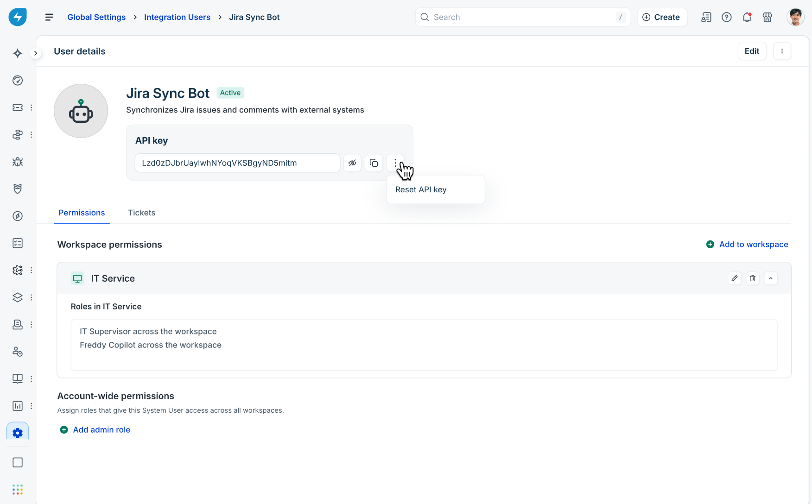The height and width of the screenshot is (504, 812).
Task: Open the shield icon in sidebar
Action: 18,189
